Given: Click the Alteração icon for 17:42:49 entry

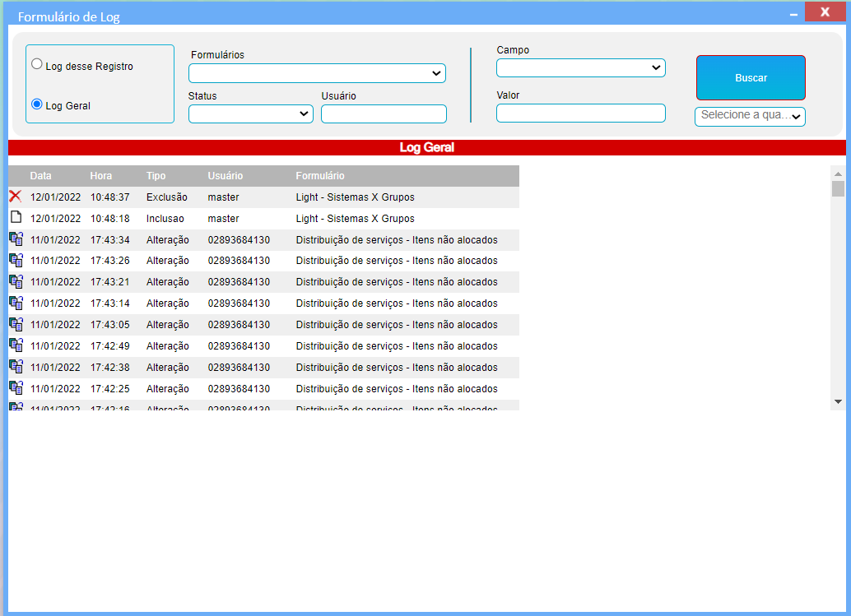Looking at the screenshot, I should click(x=16, y=345).
